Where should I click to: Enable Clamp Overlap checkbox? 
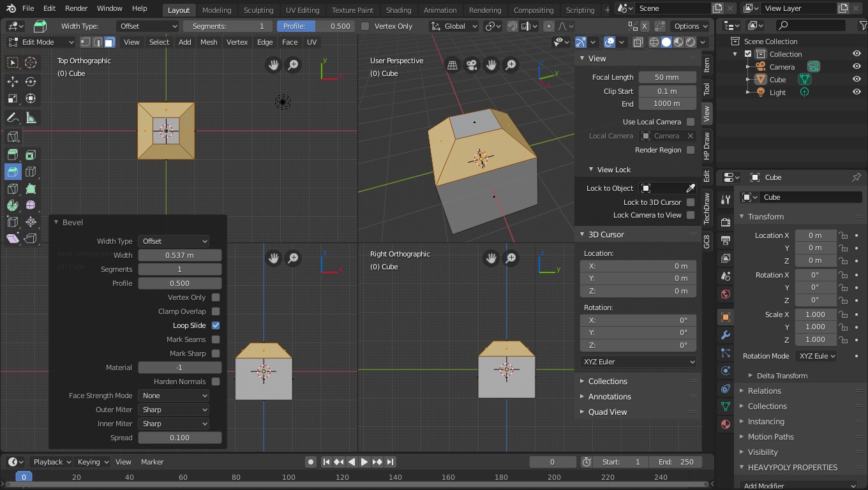click(x=216, y=311)
